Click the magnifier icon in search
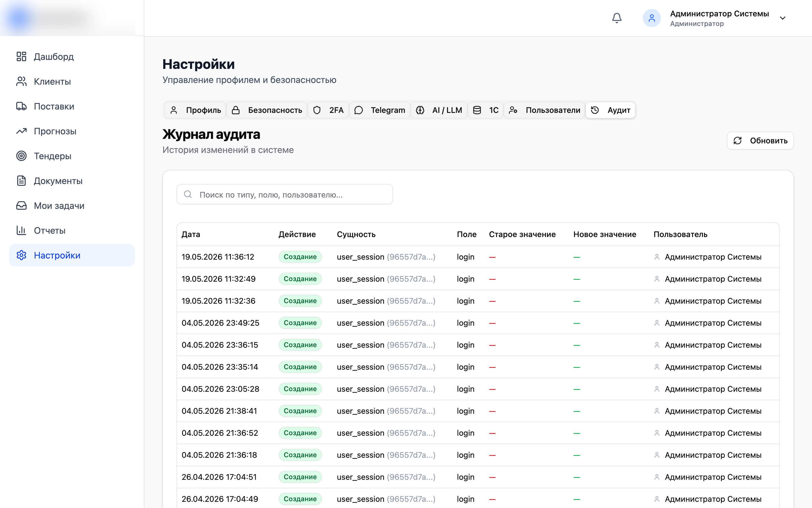 click(x=188, y=194)
